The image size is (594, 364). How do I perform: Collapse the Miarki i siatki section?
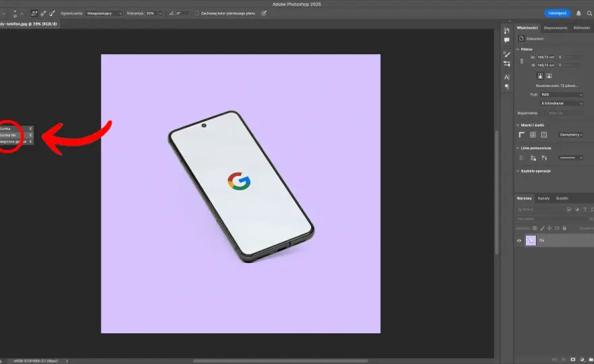[x=518, y=125]
